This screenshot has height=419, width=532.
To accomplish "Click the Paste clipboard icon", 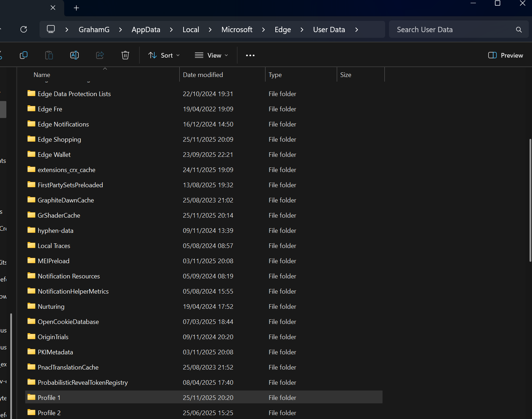I will point(49,55).
